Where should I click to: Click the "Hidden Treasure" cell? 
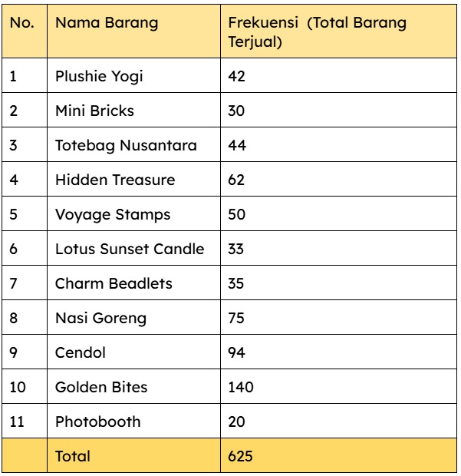tap(115, 180)
